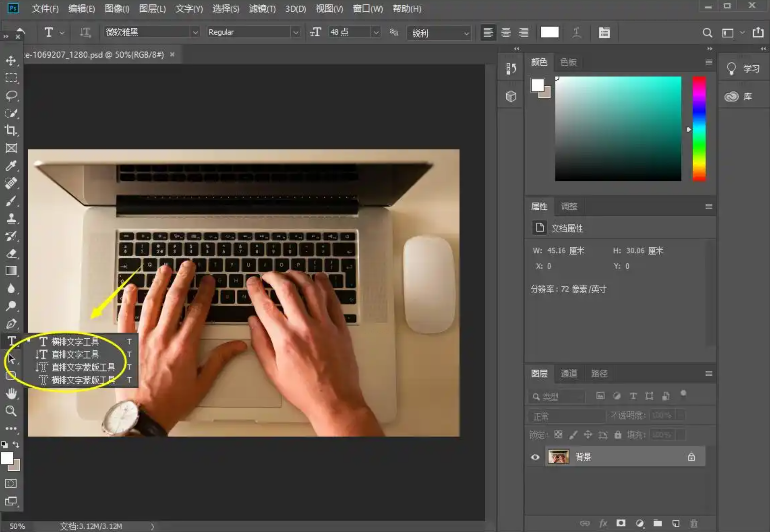Open the character and paragraph panel icon
The height and width of the screenshot is (532, 770).
click(x=604, y=33)
